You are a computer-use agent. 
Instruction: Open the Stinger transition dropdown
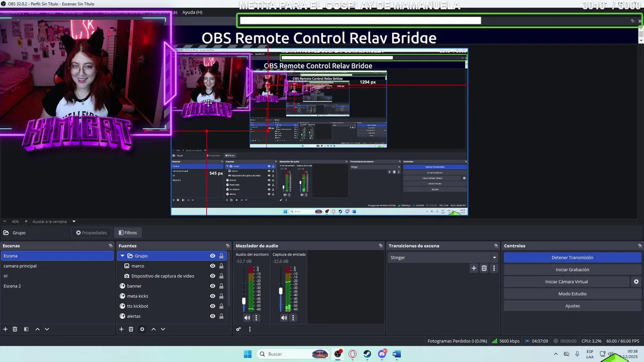pyautogui.click(x=443, y=257)
